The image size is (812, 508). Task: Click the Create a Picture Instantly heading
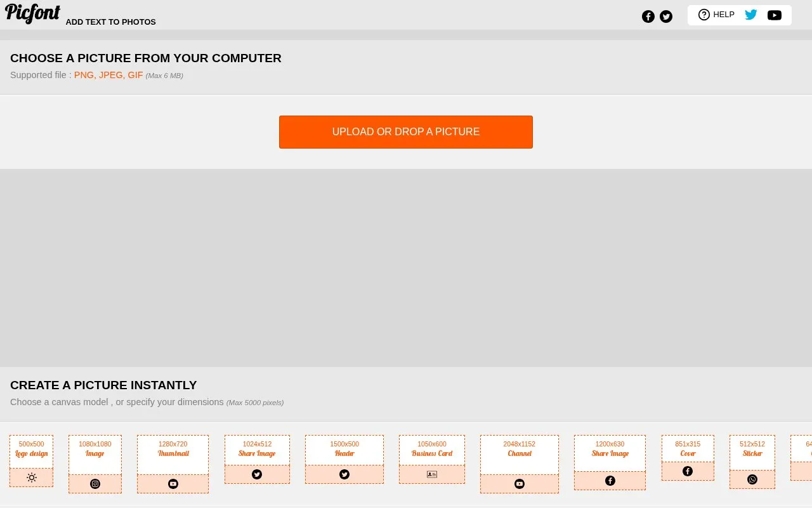click(x=103, y=385)
